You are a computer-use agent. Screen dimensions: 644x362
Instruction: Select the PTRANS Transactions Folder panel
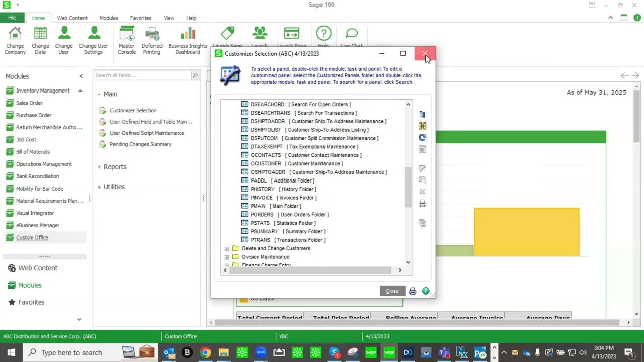pos(288,240)
